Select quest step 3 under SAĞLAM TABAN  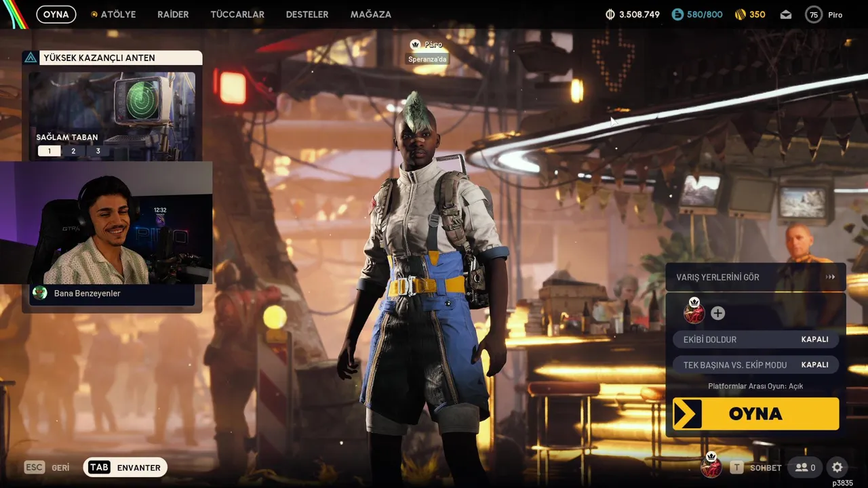click(x=98, y=151)
